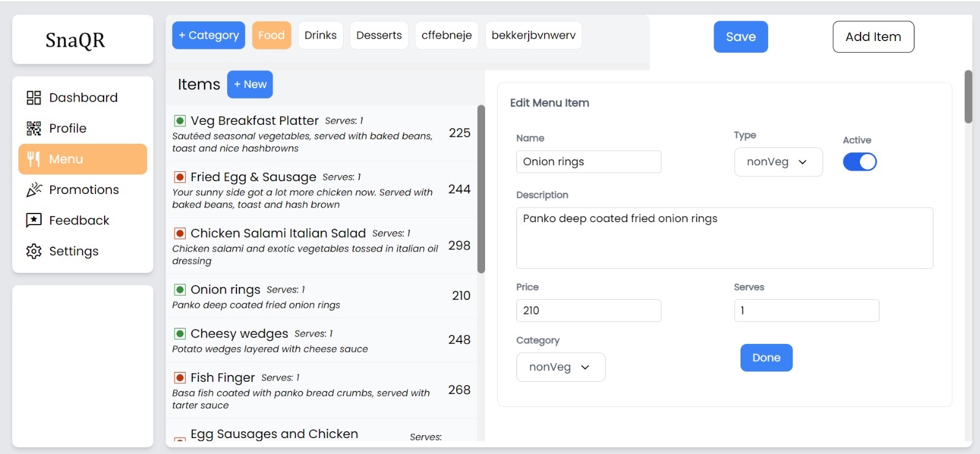Click into the Price input field
This screenshot has height=454, width=980.
click(588, 311)
